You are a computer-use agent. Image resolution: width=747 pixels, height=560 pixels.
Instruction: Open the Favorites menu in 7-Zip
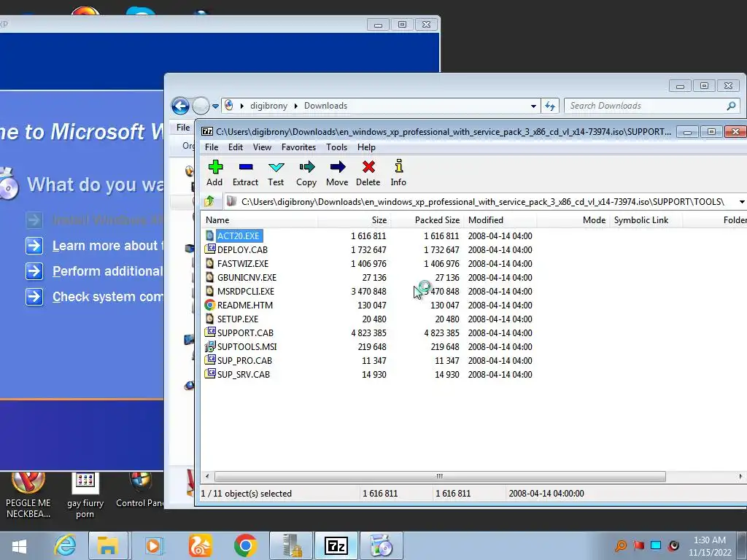(x=298, y=147)
